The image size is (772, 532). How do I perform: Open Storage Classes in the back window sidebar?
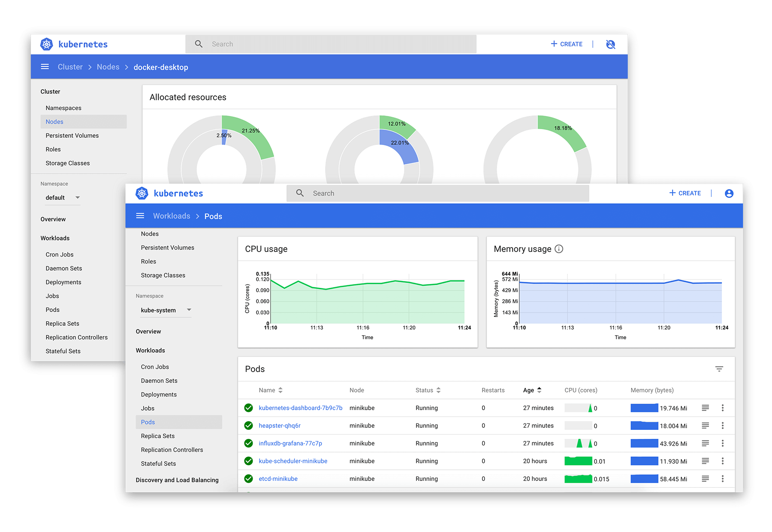[x=68, y=163]
